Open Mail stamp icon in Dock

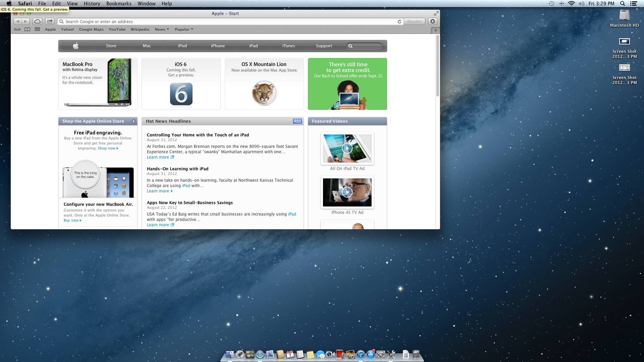click(x=270, y=354)
